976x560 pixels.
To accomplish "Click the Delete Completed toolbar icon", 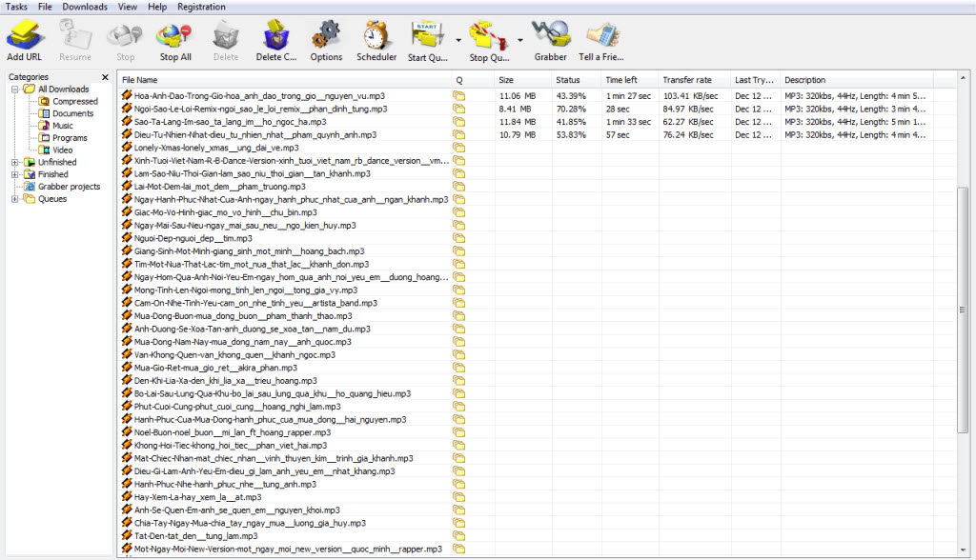I will point(275,36).
